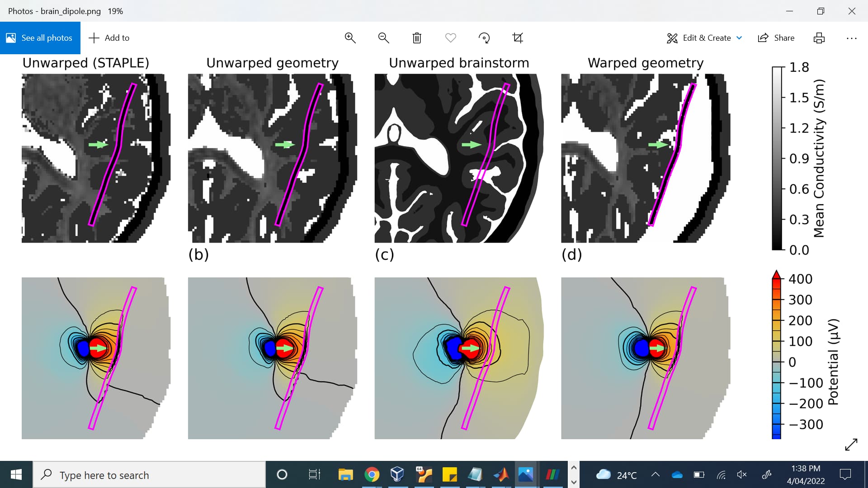The height and width of the screenshot is (488, 868).
Task: Show hidden system tray icons
Action: 655,474
